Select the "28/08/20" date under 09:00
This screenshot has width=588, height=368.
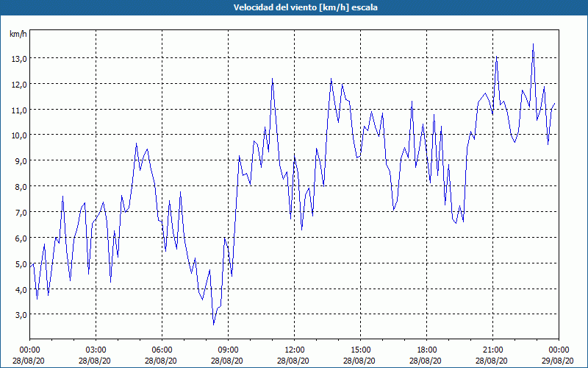point(227,361)
